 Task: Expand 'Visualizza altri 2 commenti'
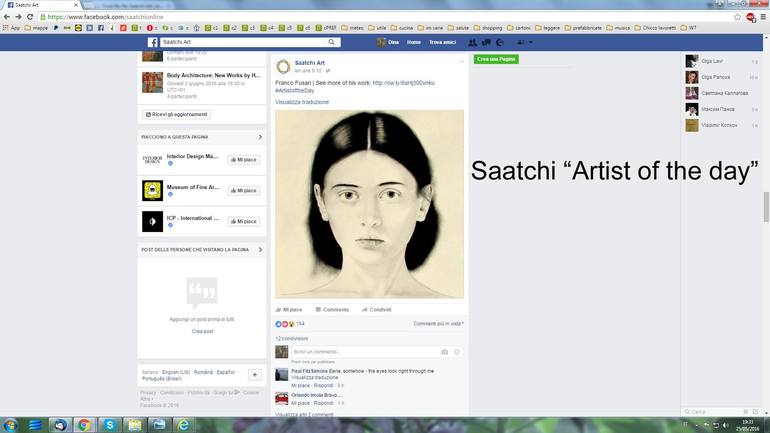pyautogui.click(x=304, y=415)
